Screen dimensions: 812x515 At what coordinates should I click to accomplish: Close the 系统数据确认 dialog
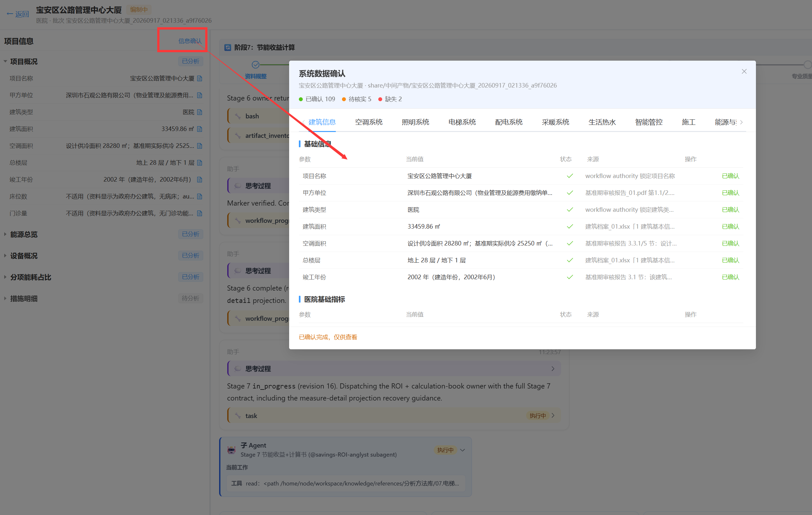coord(744,71)
